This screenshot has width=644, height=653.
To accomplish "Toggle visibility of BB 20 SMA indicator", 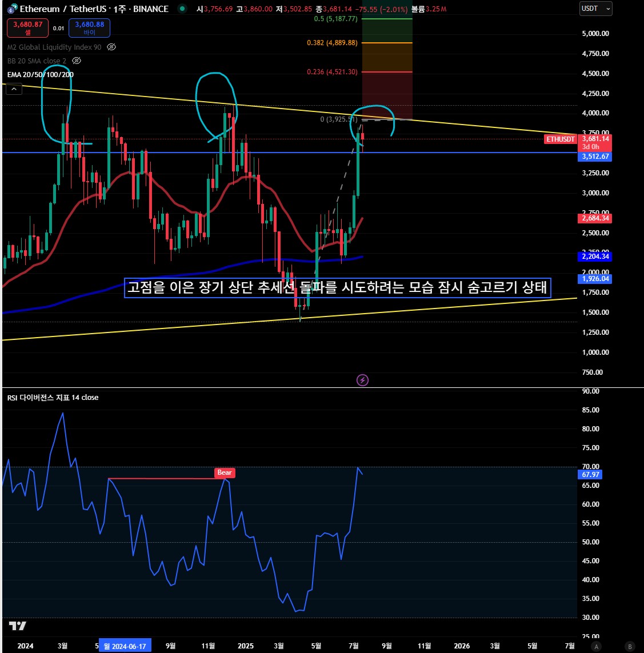I will click(x=76, y=61).
